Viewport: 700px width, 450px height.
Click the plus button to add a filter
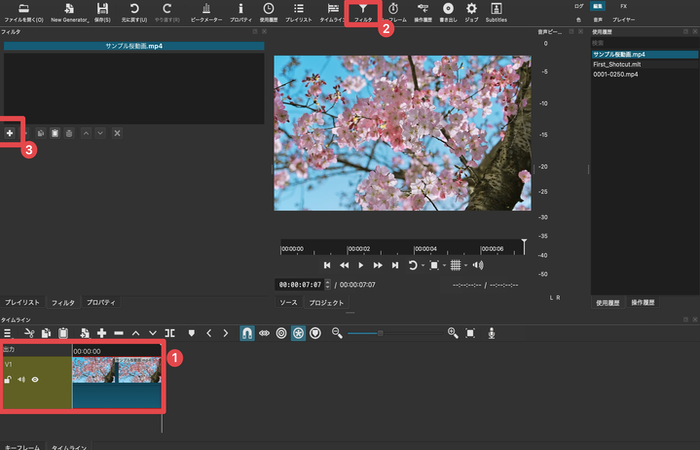11,132
